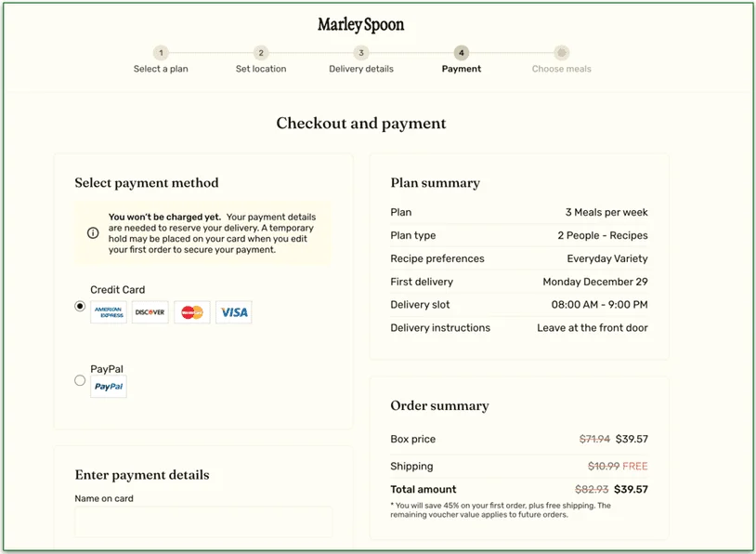Click the American Express card icon

(109, 312)
